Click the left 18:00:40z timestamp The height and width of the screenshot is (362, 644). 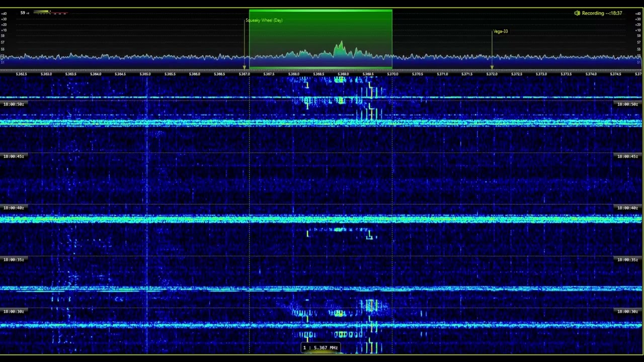tap(14, 208)
